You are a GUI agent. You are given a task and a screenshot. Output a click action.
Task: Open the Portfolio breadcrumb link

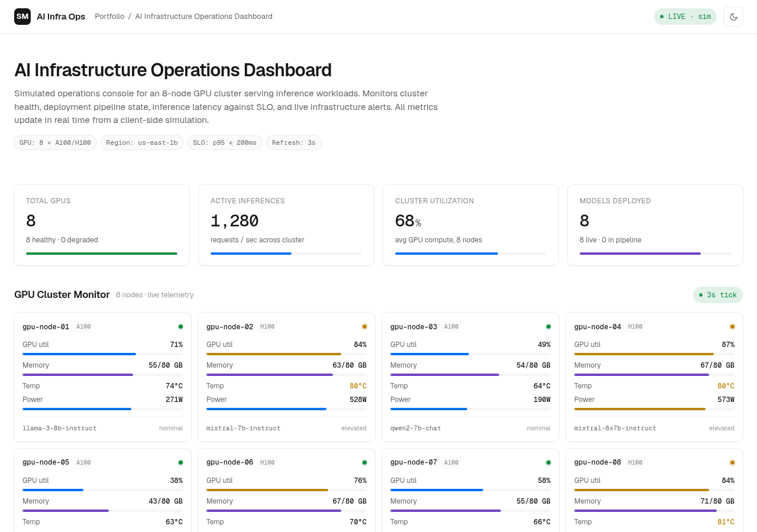(109, 17)
